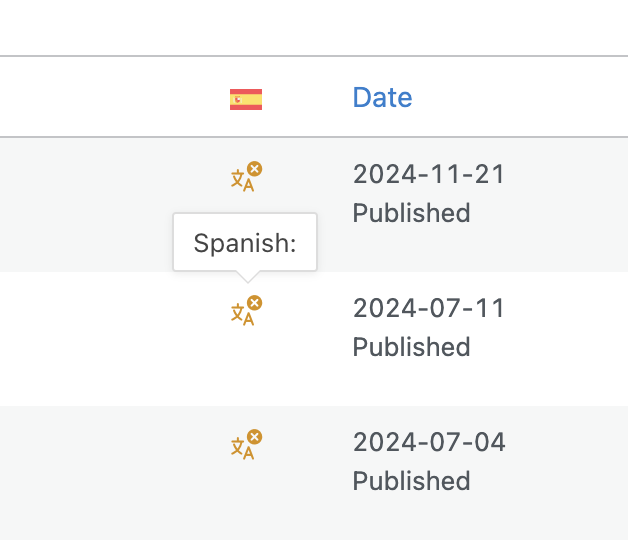Click the letter A on the 2024-07-11 translation icon
628x560 pixels.
click(249, 319)
